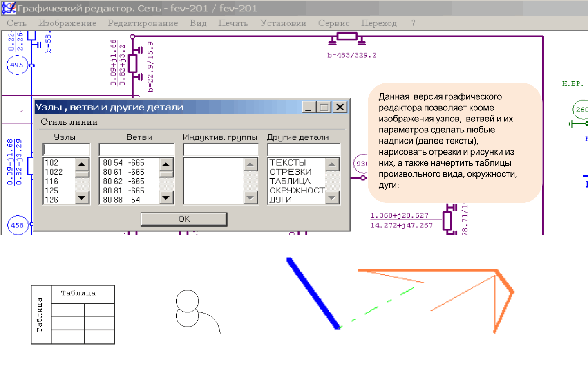Maximize the Узлы, ветви dialog
Screen dimensions: 588x377
tap(324, 108)
